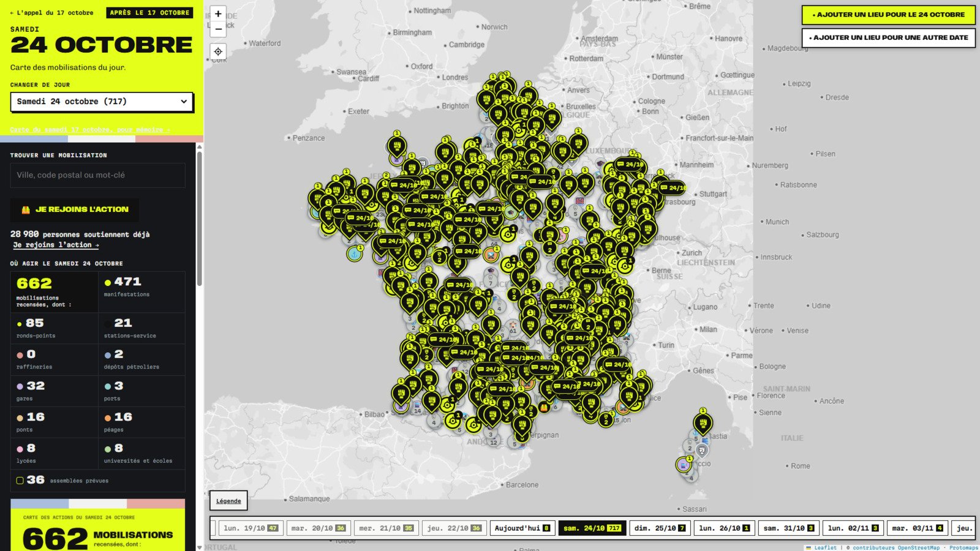Viewport: 980px width, 551px height.
Task: Zoom in on the map
Action: coord(218,14)
